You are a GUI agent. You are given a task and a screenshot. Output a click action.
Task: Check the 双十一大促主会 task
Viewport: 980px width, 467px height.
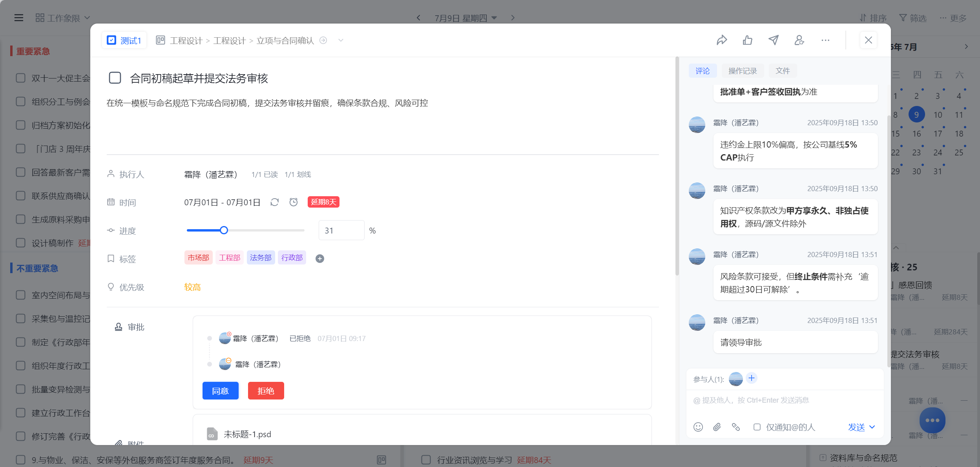pos(21,78)
